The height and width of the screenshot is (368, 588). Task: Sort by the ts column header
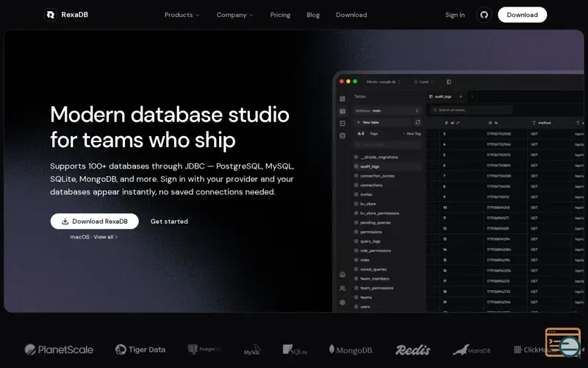pos(493,123)
